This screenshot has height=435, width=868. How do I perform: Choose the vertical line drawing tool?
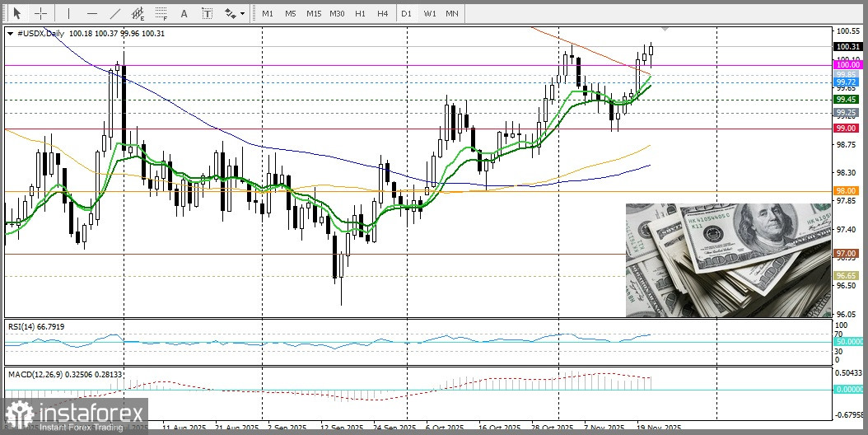68,13
